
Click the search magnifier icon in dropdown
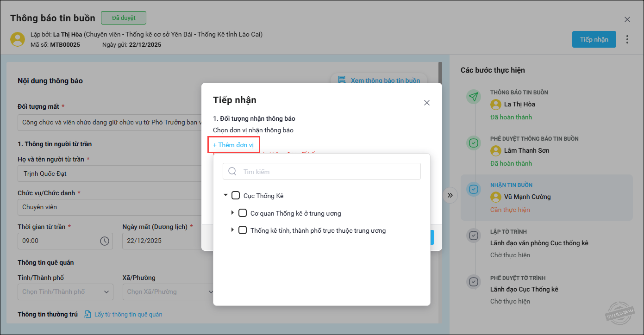(232, 171)
